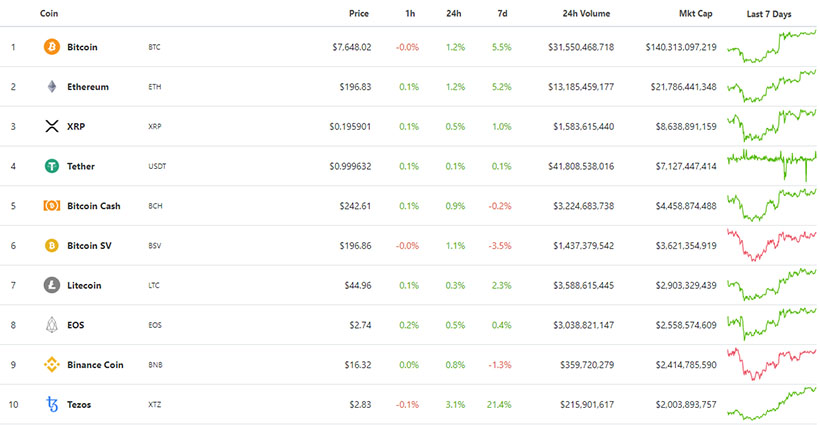This screenshot has height=425, width=820.
Task: Click the green Tether icon
Action: 52,166
